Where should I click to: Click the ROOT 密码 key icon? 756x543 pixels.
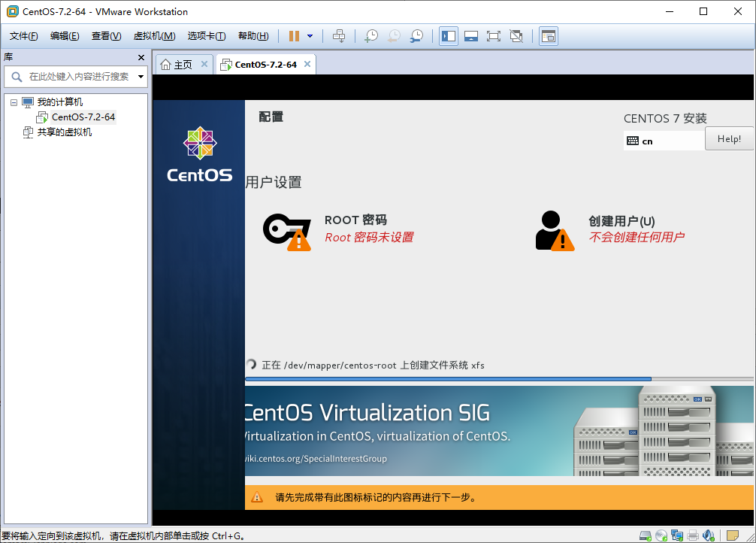click(x=286, y=232)
